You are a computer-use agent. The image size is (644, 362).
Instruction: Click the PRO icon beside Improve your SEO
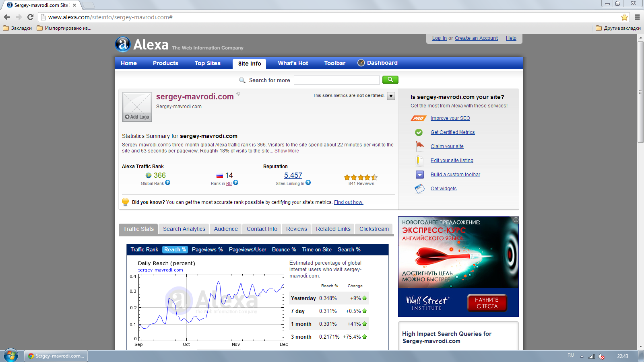point(419,118)
